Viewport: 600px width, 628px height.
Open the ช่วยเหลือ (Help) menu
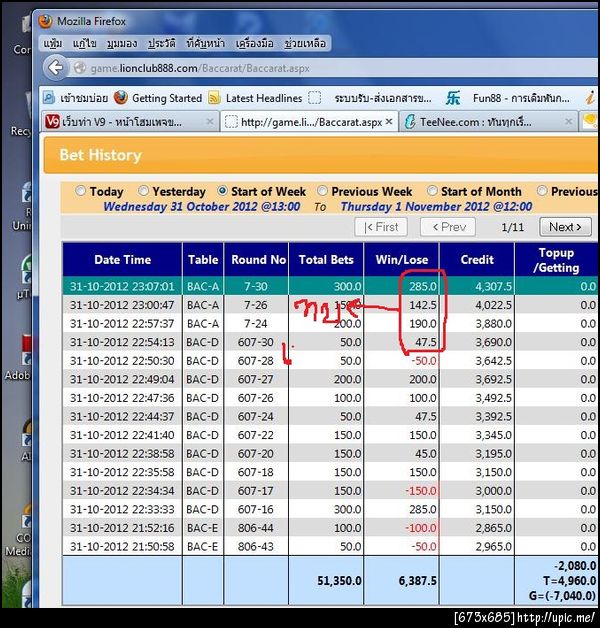[x=305, y=43]
